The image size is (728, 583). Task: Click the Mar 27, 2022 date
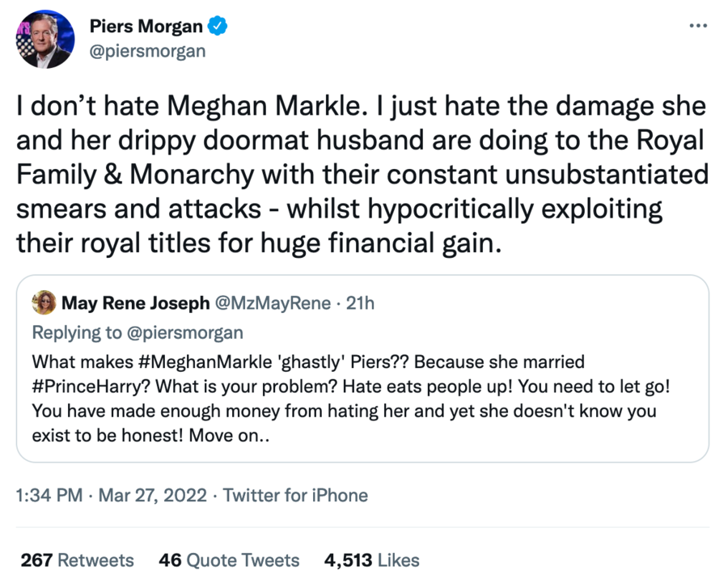click(x=154, y=495)
